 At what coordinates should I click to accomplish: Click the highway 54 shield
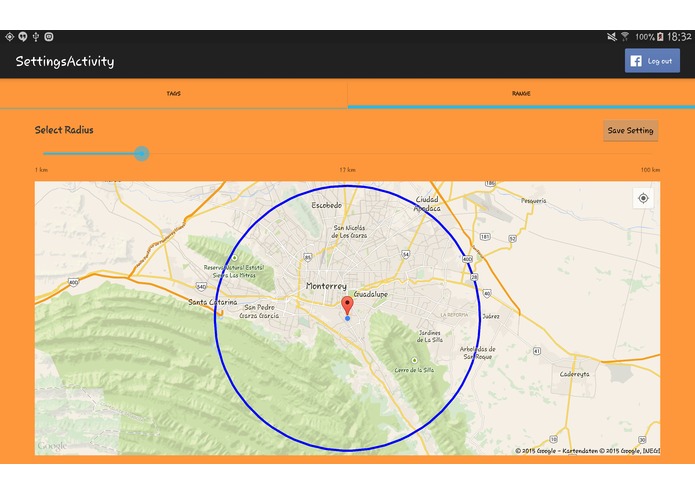(x=406, y=254)
